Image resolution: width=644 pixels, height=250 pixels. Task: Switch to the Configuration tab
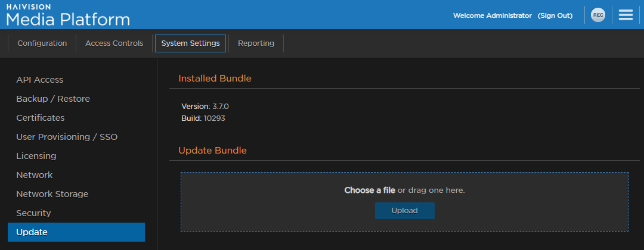(42, 43)
